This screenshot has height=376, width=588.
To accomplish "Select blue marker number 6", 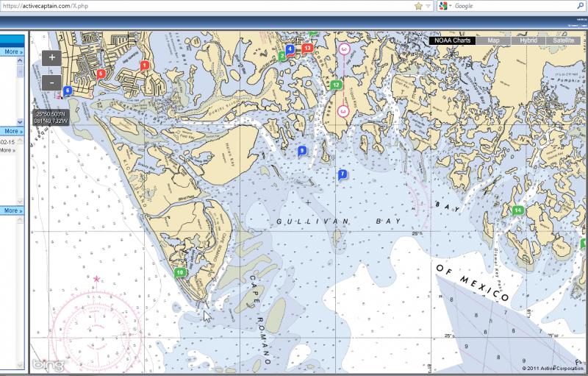I will [x=68, y=91].
